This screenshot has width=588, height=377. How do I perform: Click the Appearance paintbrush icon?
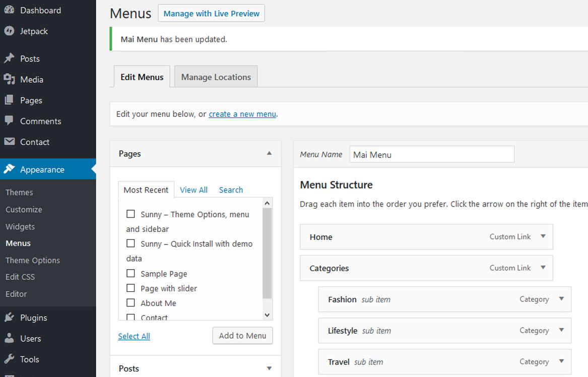(x=10, y=169)
